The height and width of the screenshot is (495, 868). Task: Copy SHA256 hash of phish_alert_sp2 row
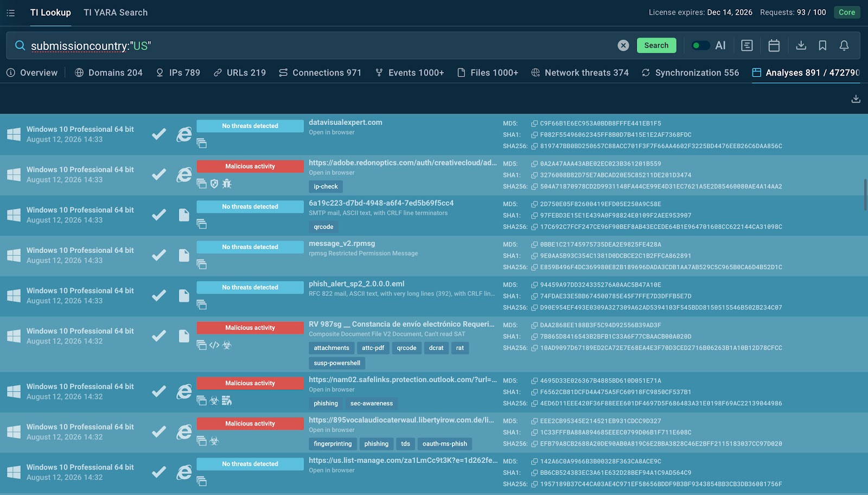click(534, 308)
